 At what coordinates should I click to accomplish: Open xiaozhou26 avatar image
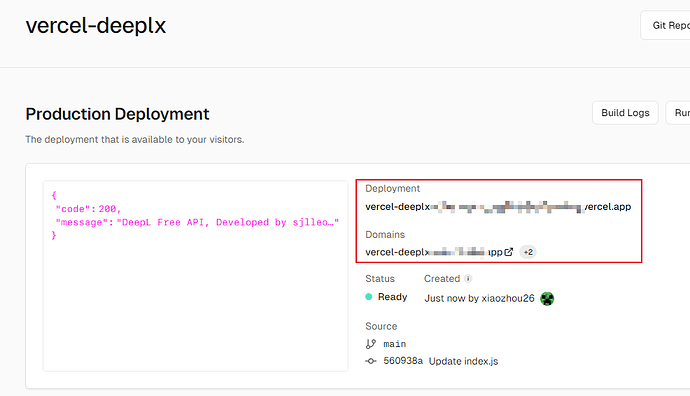[x=547, y=298]
